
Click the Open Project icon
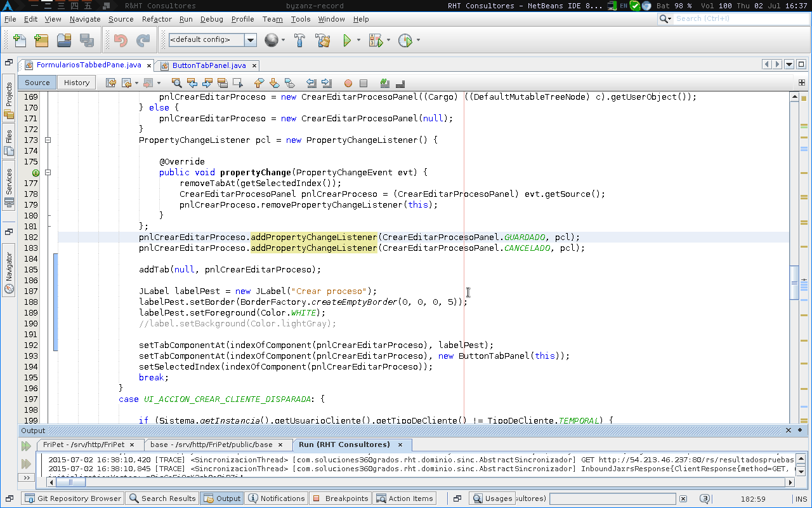pyautogui.click(x=64, y=41)
